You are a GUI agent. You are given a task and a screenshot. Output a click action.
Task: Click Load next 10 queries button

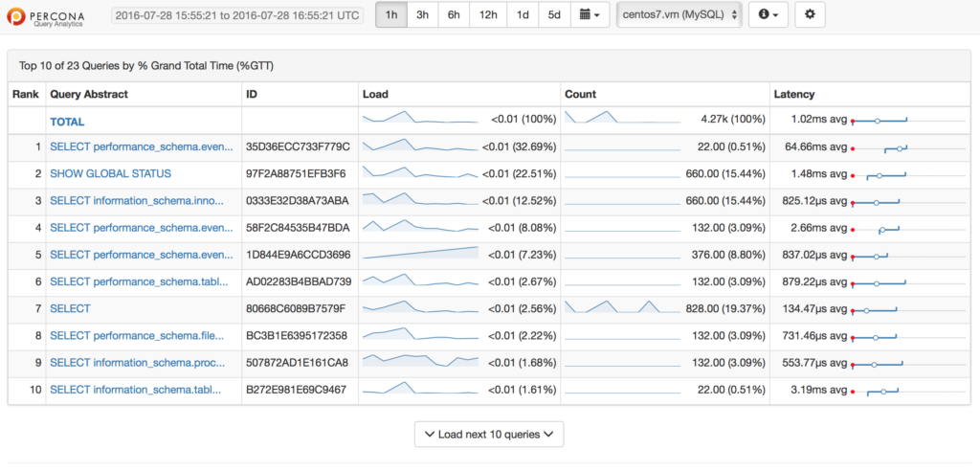[489, 435]
